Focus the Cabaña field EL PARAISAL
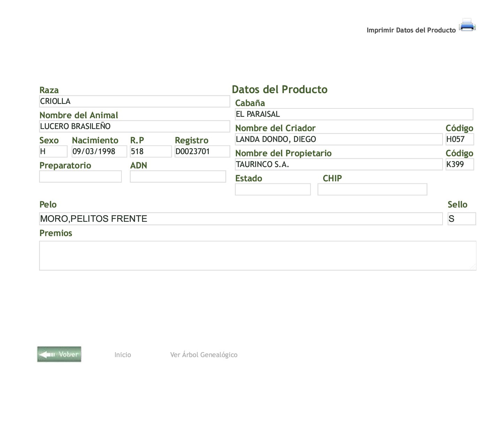The image size is (504, 446). coord(354,114)
